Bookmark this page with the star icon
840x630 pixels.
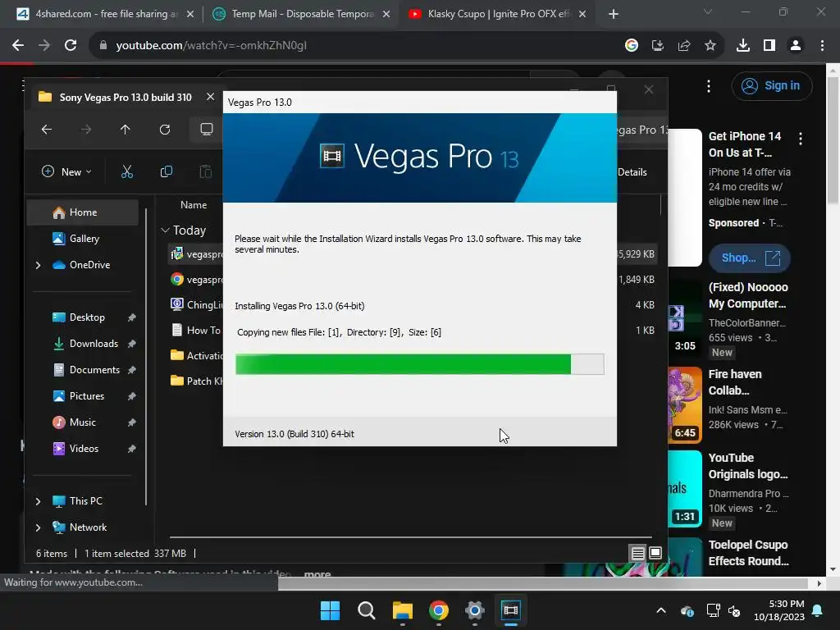(x=710, y=46)
